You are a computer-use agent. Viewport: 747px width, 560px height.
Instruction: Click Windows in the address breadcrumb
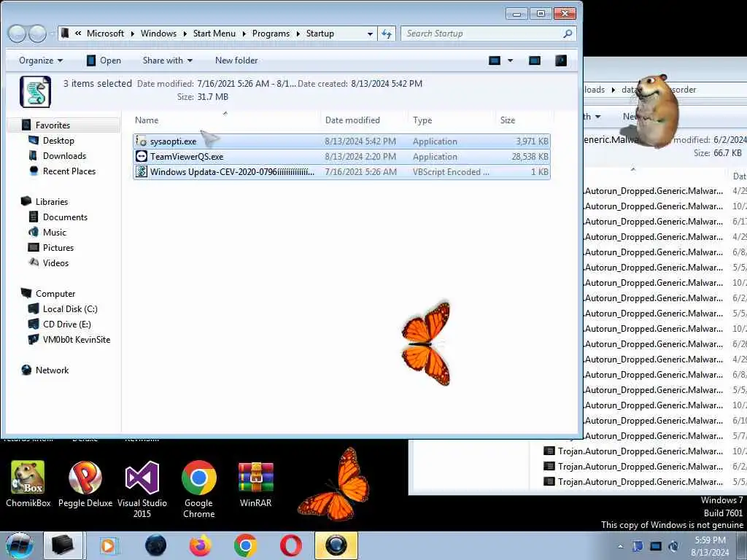[x=158, y=34]
